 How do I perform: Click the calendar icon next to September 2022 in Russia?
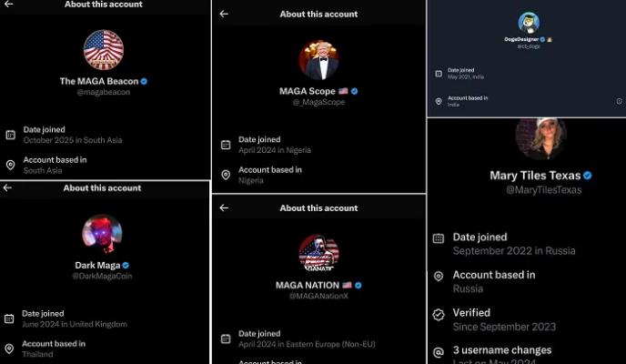tap(439, 238)
